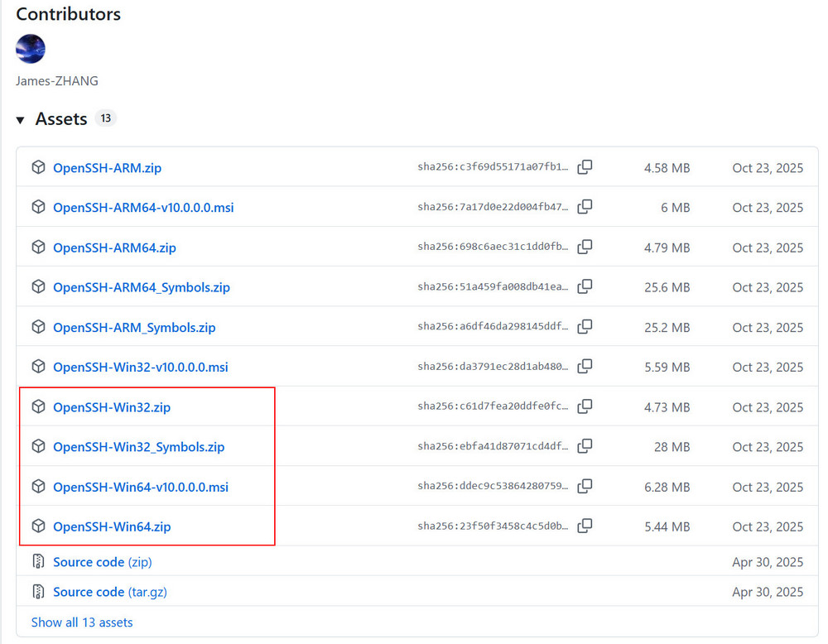Image resolution: width=828 pixels, height=644 pixels.
Task: Click Show all 13 assets
Action: [x=82, y=622]
